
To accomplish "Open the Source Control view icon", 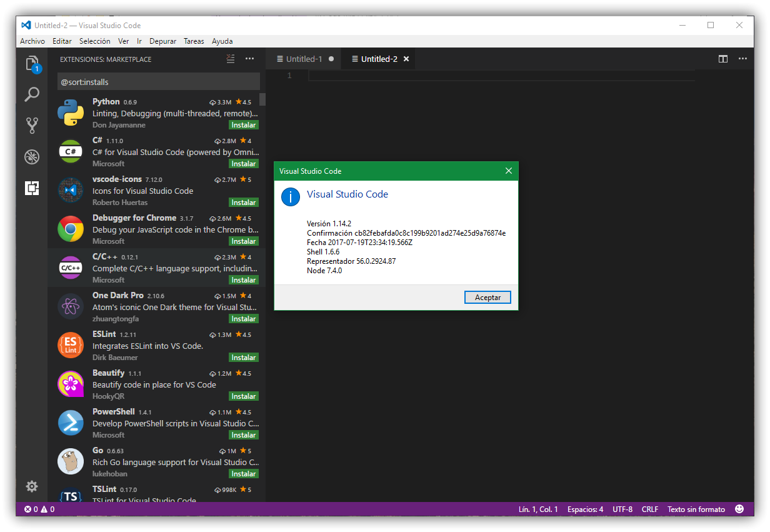I will click(32, 125).
